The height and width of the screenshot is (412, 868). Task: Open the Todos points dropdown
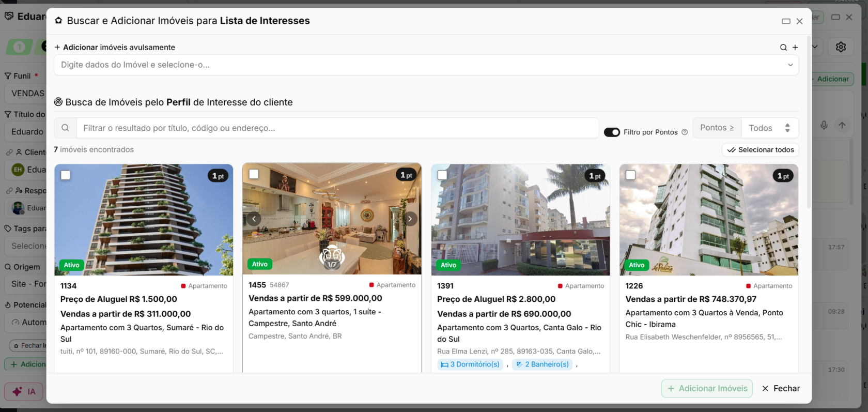pos(770,128)
